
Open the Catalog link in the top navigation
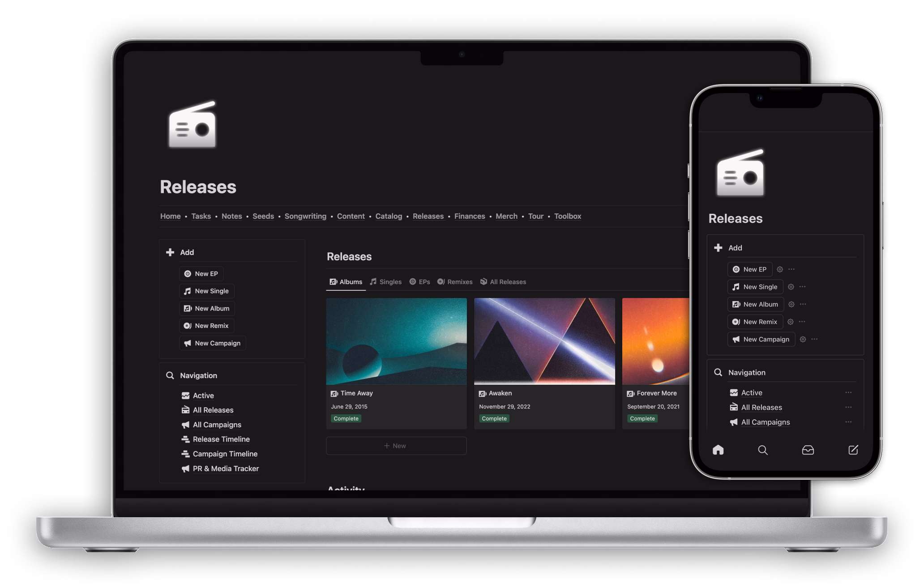point(389,216)
